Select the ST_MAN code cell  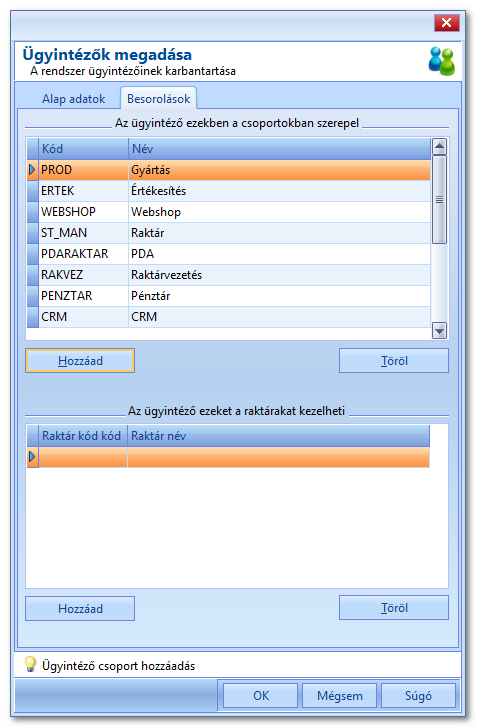click(x=84, y=233)
